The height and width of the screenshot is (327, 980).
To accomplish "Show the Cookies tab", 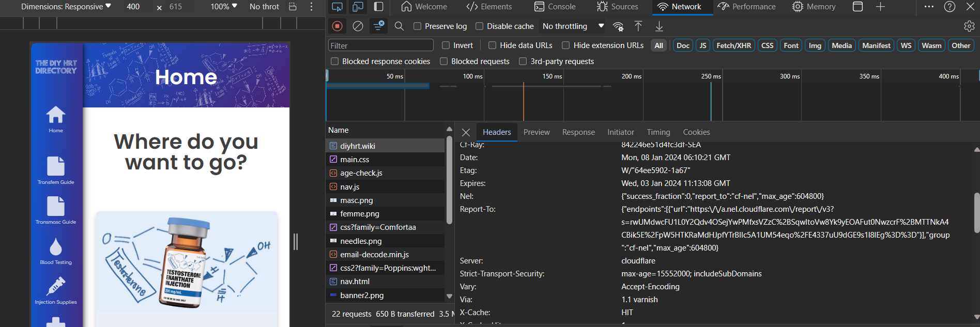I will 696,132.
